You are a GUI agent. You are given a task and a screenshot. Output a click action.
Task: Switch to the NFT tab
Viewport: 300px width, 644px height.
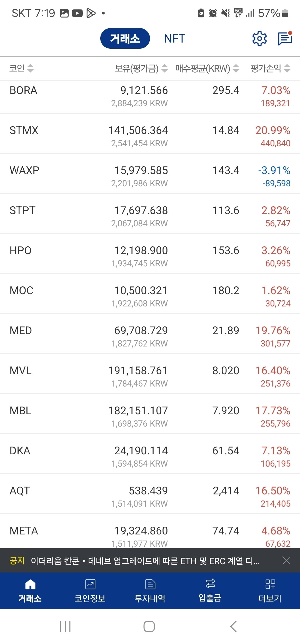point(174,39)
